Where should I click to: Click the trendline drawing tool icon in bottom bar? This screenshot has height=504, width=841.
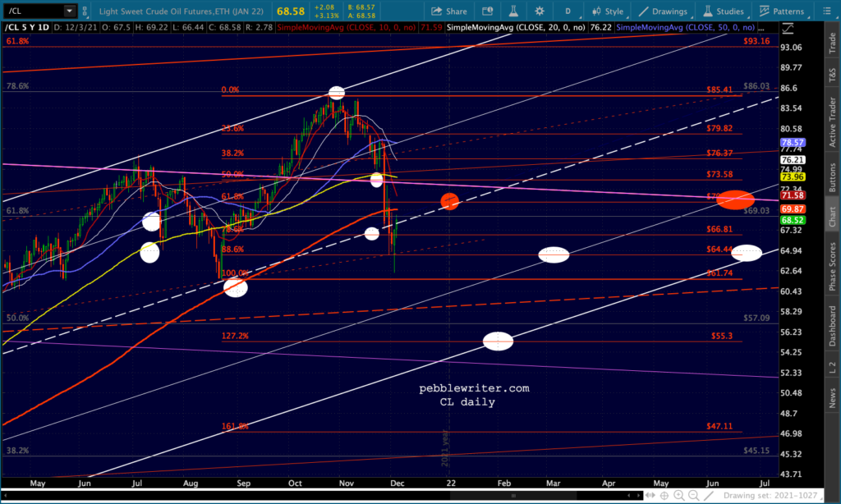coord(710,496)
